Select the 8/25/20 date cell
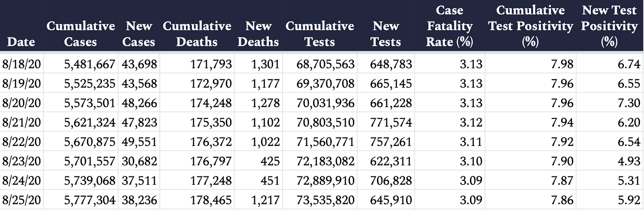The width and height of the screenshot is (644, 210). tap(21, 200)
